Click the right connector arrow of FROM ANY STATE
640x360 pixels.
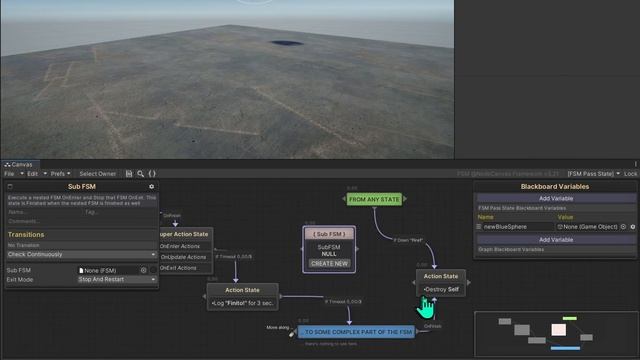(x=405, y=199)
